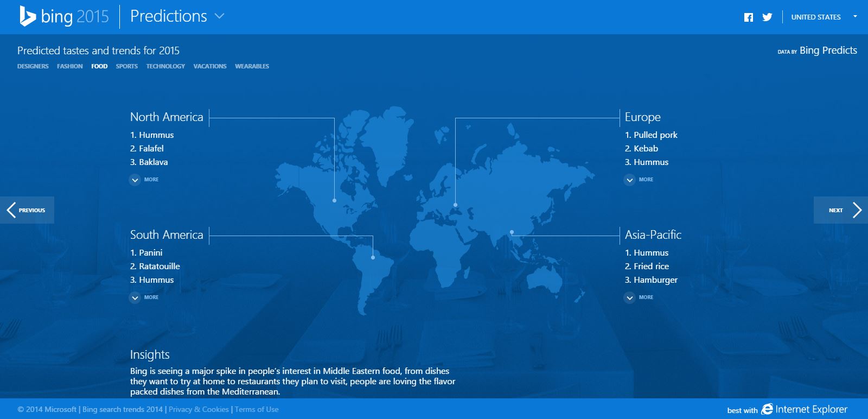Click the South America map marker dot

tap(373, 257)
